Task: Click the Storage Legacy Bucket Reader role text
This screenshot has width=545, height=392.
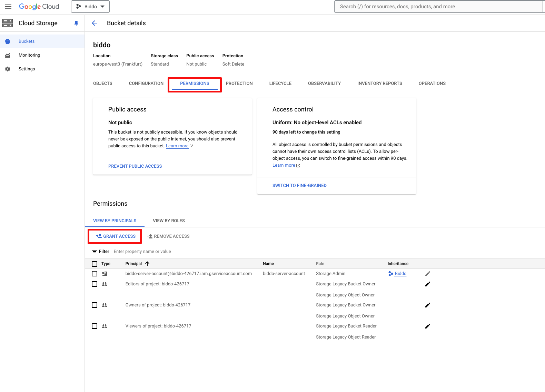Action: pos(346,326)
